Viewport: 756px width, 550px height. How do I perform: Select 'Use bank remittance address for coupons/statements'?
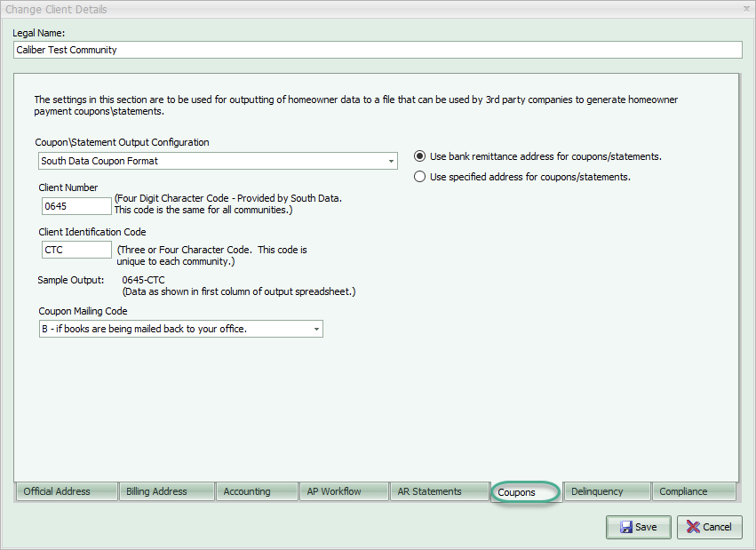(x=418, y=155)
